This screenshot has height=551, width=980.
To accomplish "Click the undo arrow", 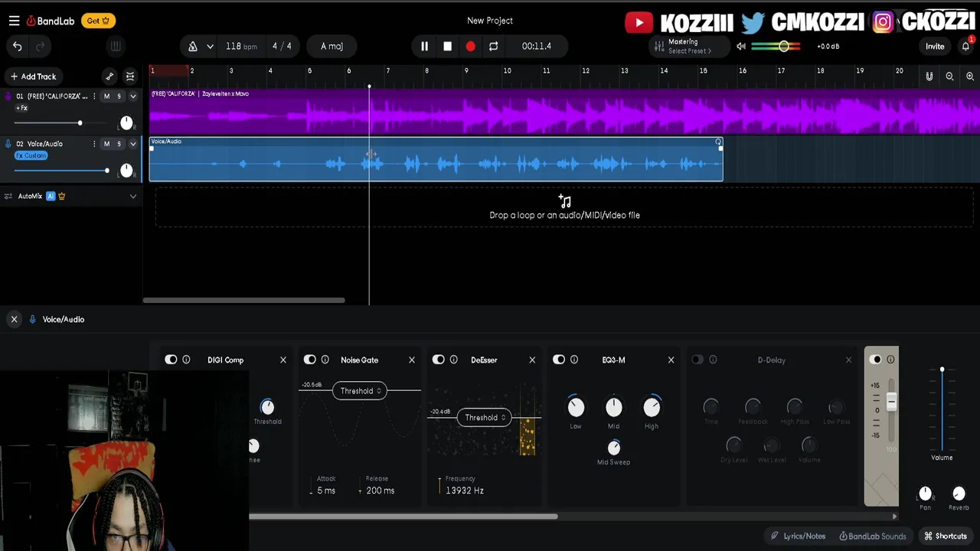I will (18, 47).
